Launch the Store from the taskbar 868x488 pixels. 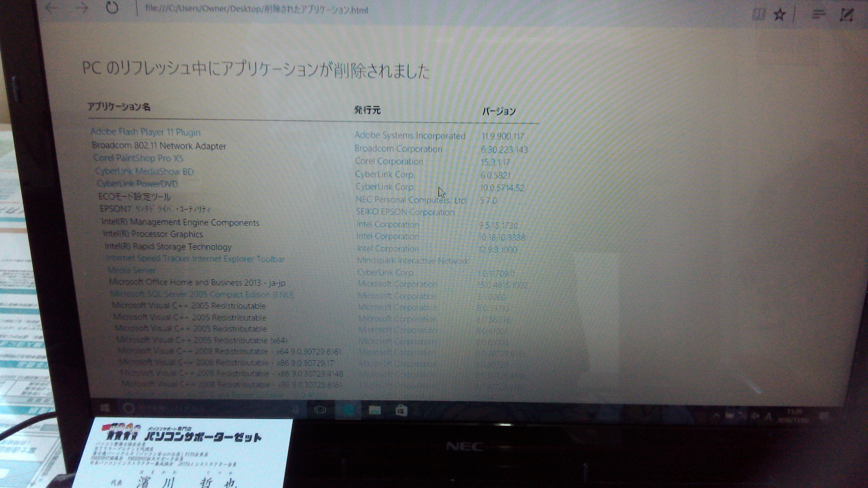coord(401,410)
